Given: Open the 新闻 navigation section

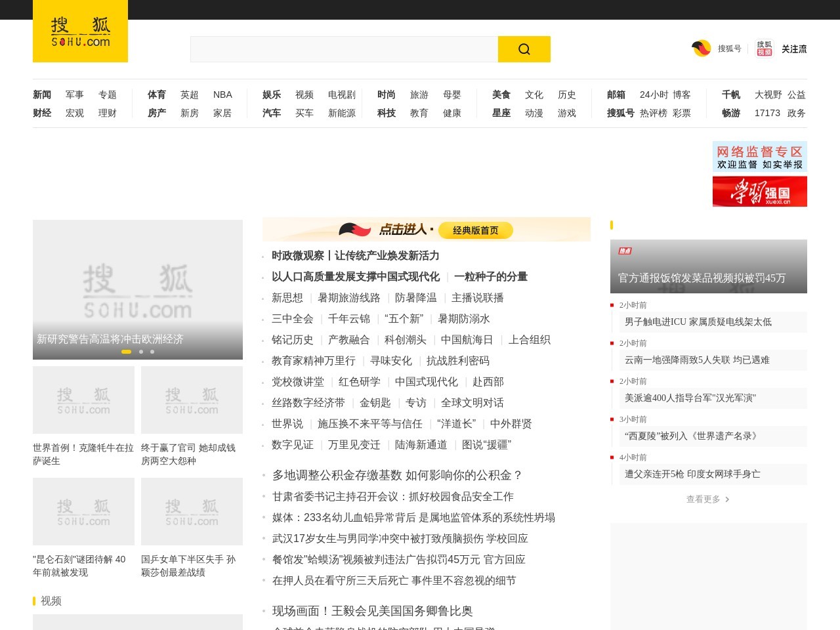Looking at the screenshot, I should coord(41,94).
